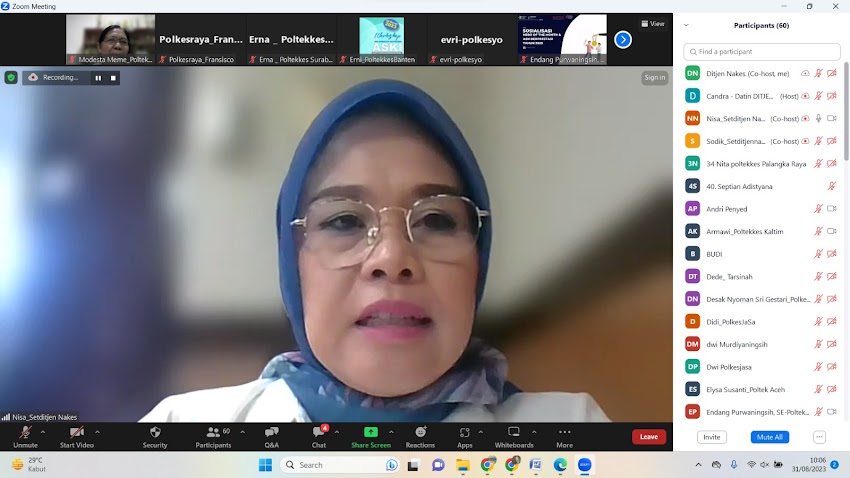Expand chat options arrow next to Chat
Image resolution: width=850 pixels, height=478 pixels.
point(337,432)
